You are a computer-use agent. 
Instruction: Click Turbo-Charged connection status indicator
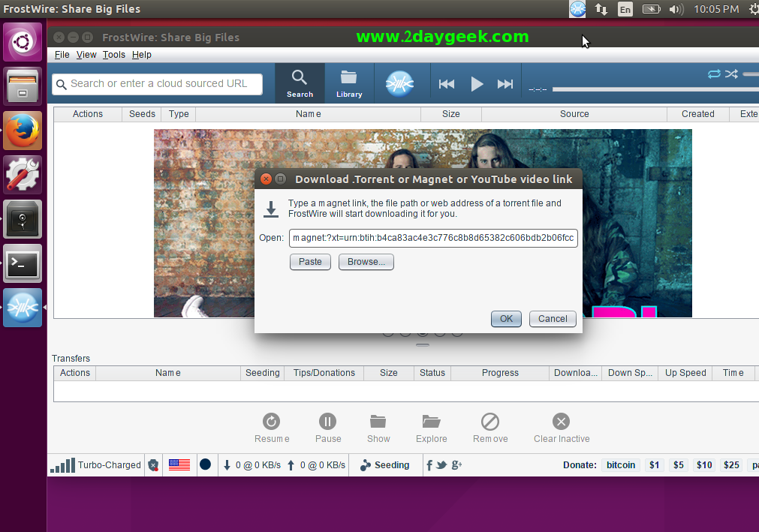coord(95,465)
